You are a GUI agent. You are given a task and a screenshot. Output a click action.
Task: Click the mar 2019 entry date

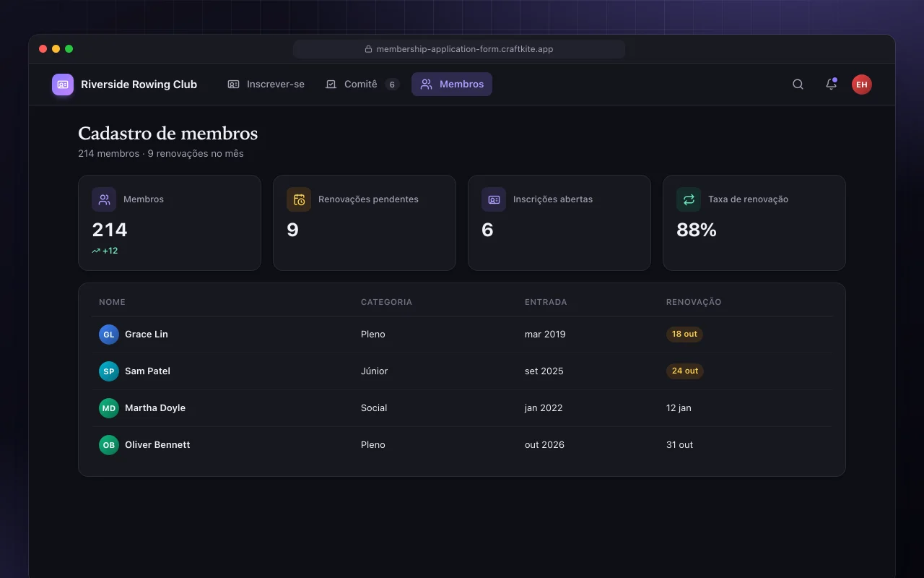point(545,335)
